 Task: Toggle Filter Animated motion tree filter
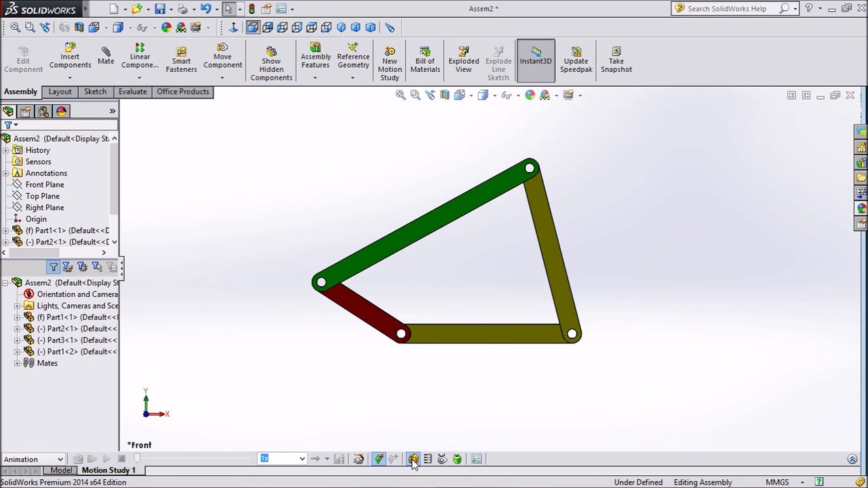point(68,267)
